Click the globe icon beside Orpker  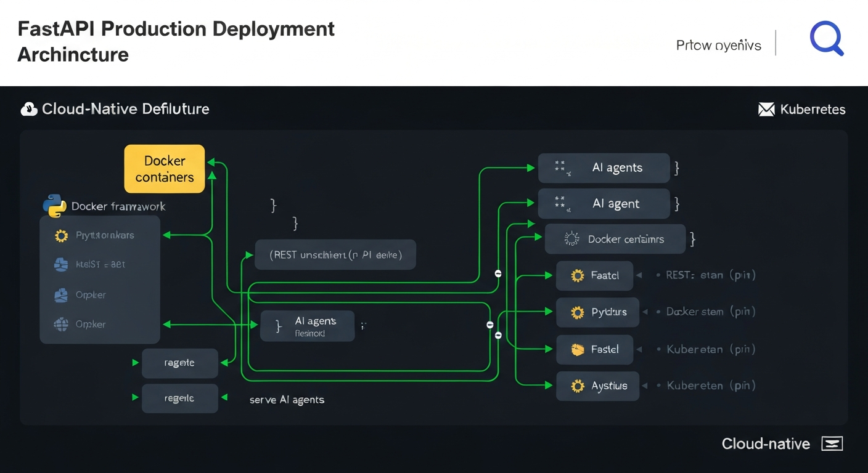[x=61, y=324]
